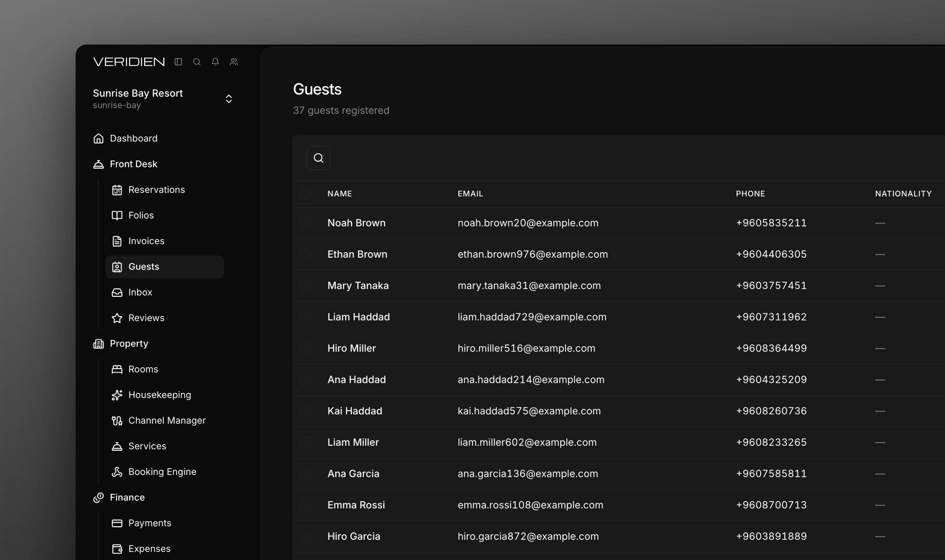Collapse the Front Desk section

[134, 164]
